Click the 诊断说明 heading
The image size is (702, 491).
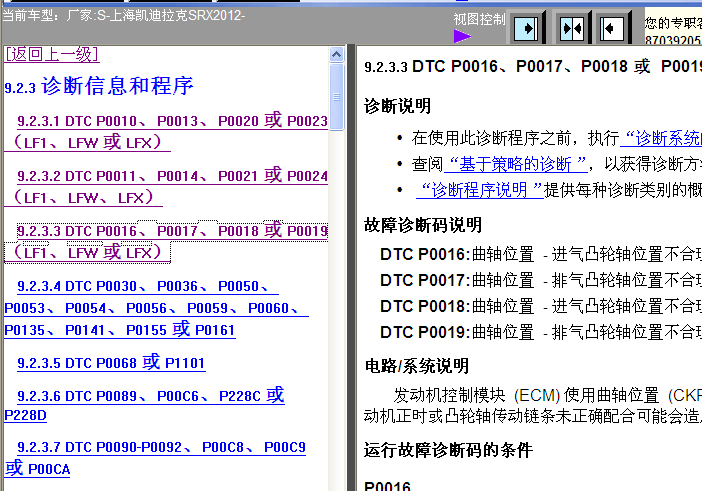[398, 106]
